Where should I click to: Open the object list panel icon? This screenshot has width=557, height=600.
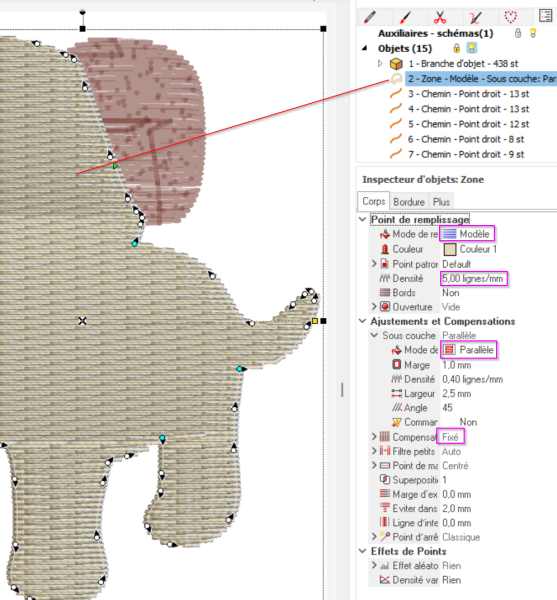(x=545, y=16)
